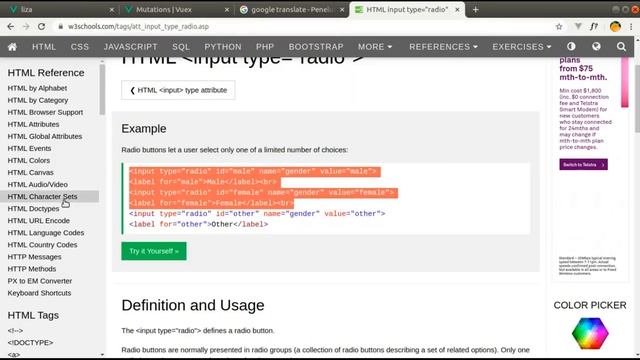Bookmark this page with star icon
The image size is (640, 360).
pos(559,27)
